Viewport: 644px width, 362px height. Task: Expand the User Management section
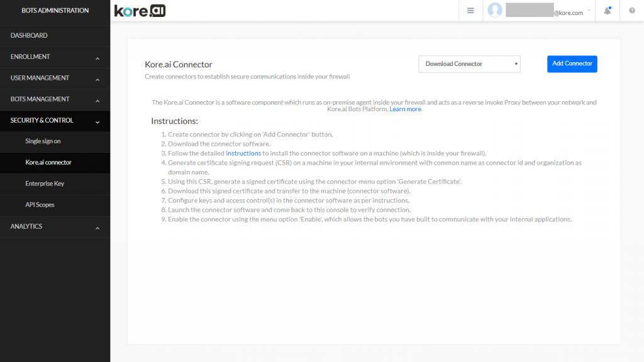pyautogui.click(x=55, y=78)
